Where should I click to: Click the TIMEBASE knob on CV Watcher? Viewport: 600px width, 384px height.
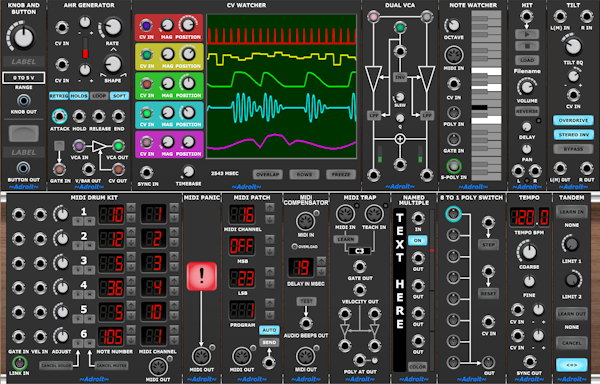188,171
